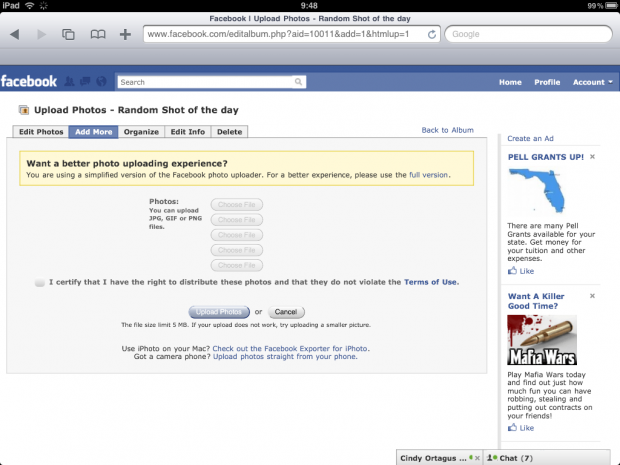620x465 pixels.
Task: Click the Florida map ad image
Action: tap(537, 191)
